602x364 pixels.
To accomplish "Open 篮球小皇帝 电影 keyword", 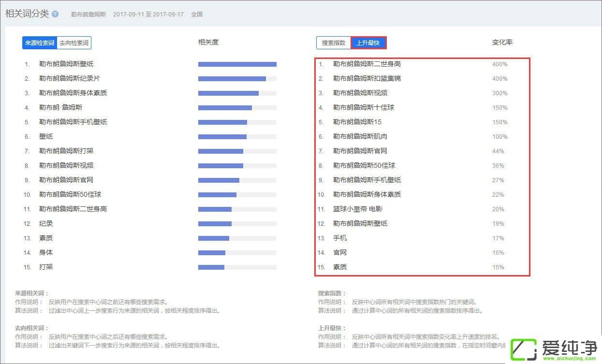I will click(358, 209).
